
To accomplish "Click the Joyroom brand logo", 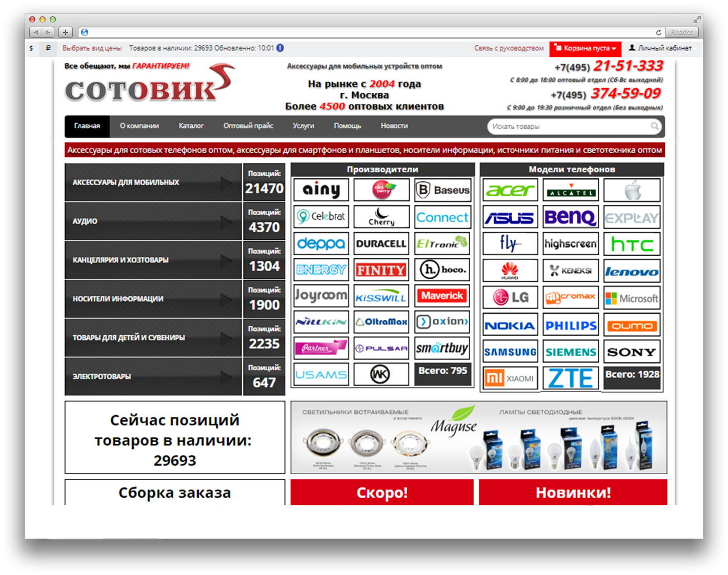I will (321, 296).
